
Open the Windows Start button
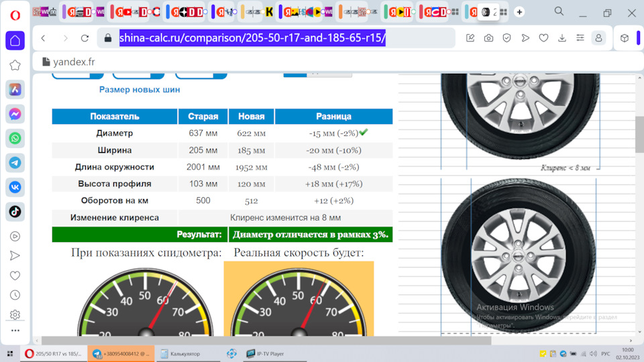[x=10, y=353]
